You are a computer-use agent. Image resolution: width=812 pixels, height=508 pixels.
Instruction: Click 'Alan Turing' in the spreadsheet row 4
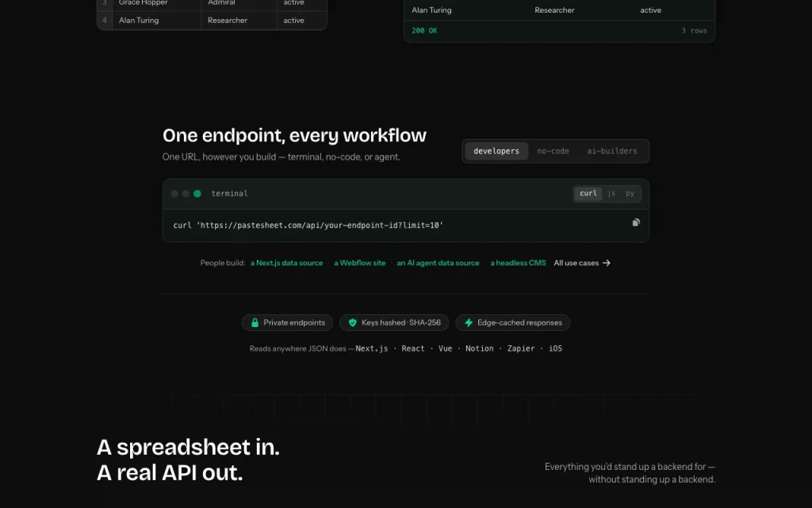pos(139,20)
